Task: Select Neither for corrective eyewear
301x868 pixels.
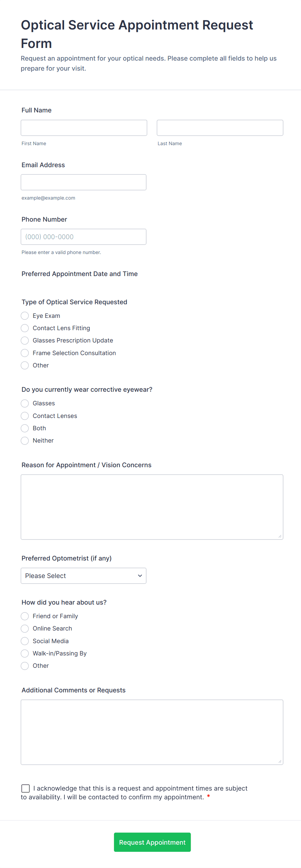Action: tap(25, 440)
